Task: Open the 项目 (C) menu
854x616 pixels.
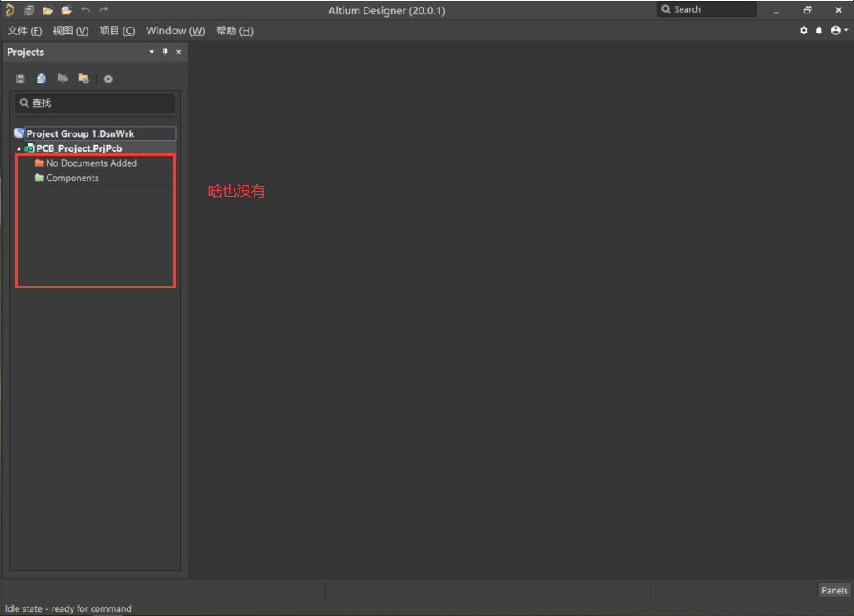Action: 117,31
